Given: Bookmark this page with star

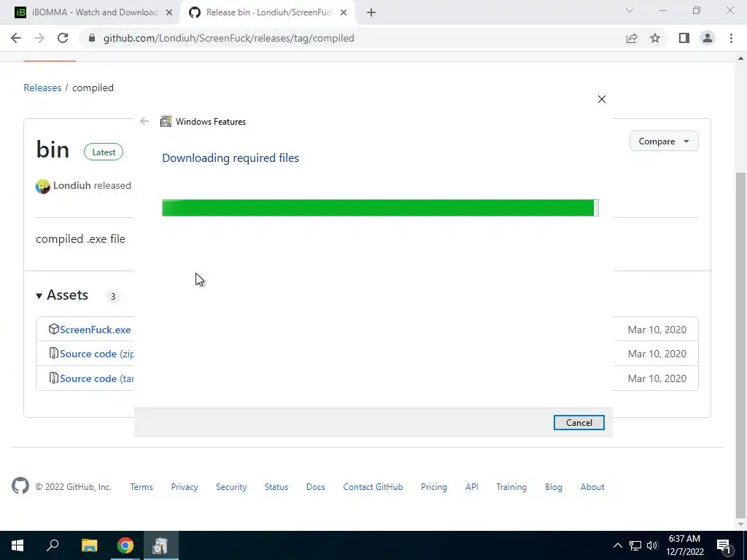Looking at the screenshot, I should (655, 38).
